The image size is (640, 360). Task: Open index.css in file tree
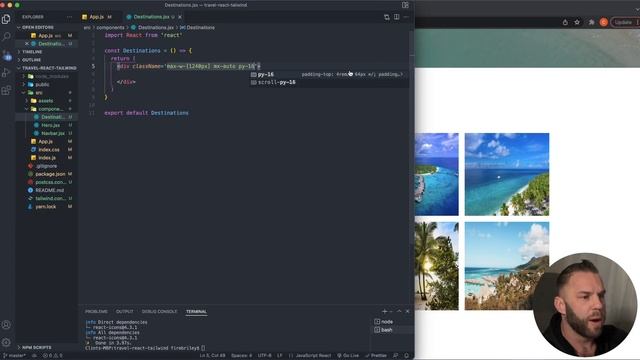(49, 150)
